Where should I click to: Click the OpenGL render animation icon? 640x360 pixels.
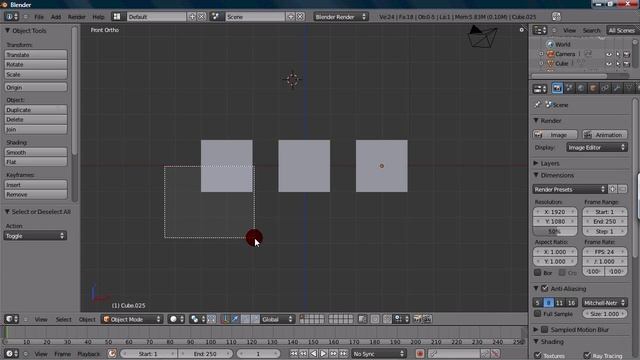[427, 319]
